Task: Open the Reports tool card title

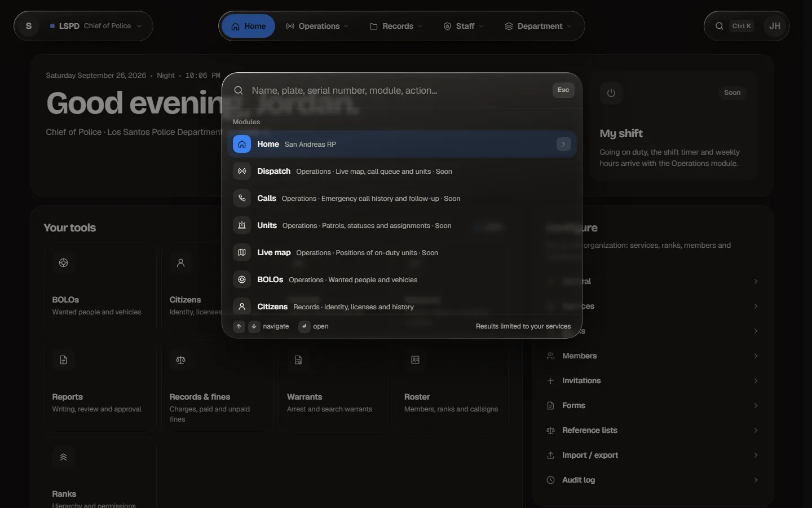Action: click(68, 397)
